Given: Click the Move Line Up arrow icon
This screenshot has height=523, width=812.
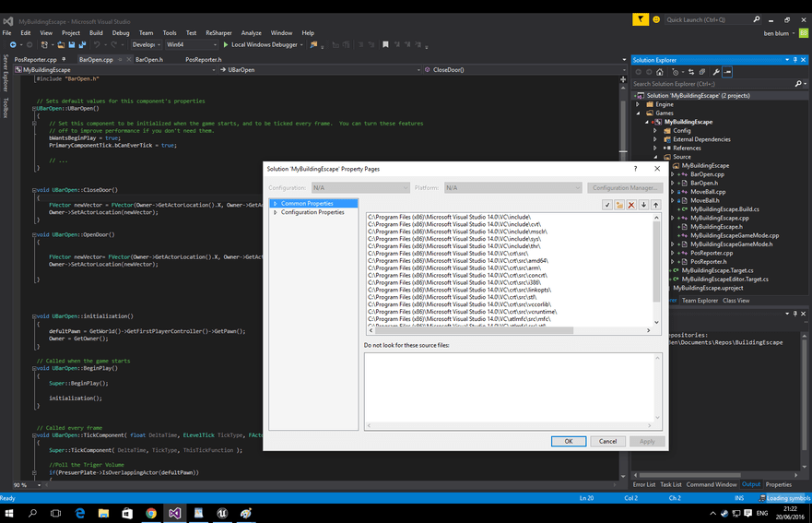Looking at the screenshot, I should point(656,205).
